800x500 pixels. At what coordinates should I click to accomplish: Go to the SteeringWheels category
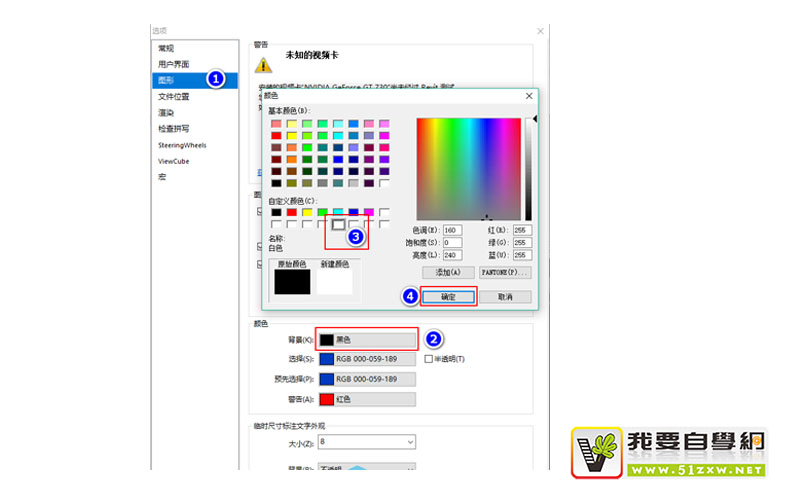[181, 145]
